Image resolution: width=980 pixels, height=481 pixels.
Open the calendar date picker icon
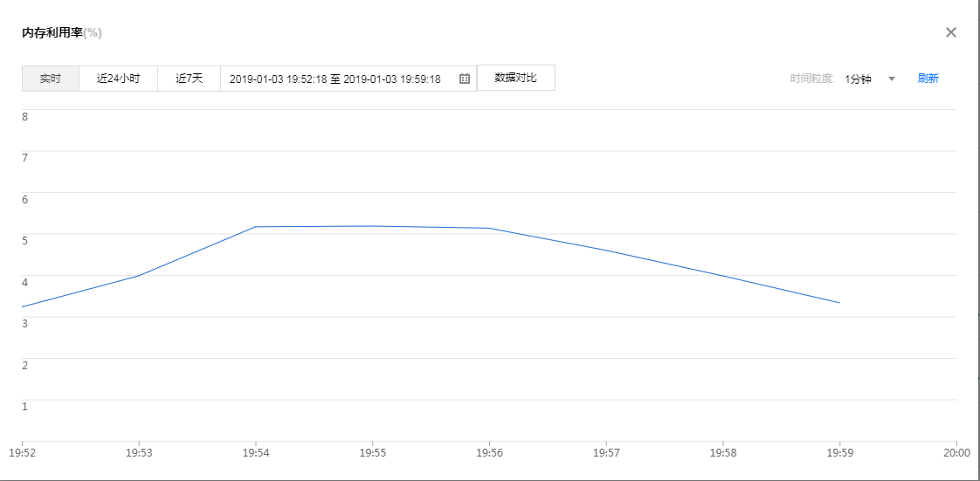pyautogui.click(x=465, y=79)
